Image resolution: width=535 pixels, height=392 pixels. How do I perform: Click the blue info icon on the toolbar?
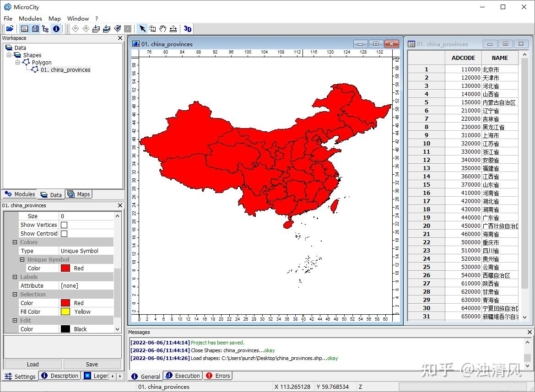pos(56,28)
